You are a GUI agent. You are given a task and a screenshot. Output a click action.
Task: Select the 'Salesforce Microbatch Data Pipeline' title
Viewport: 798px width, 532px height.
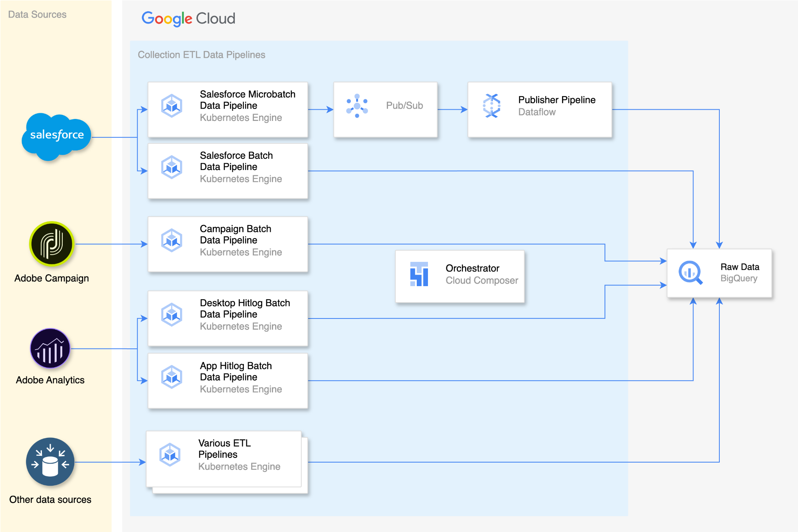248,100
